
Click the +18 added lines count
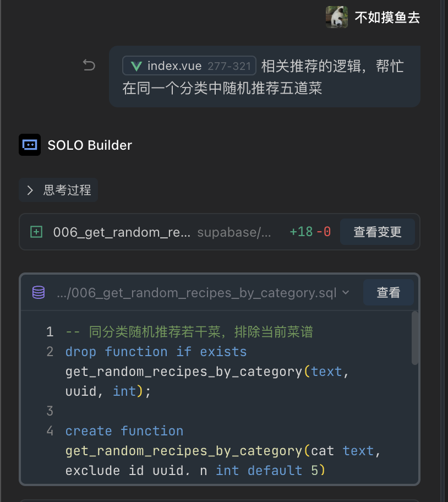pyautogui.click(x=301, y=232)
